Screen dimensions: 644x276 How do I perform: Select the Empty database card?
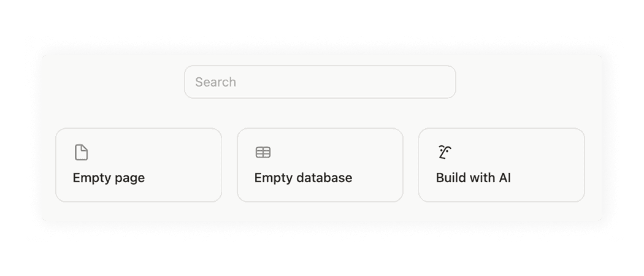tap(320, 165)
